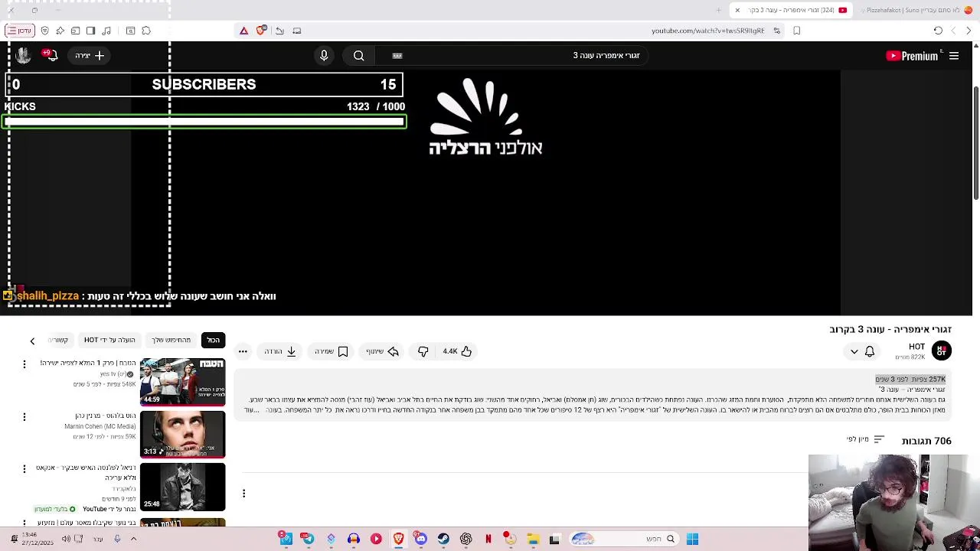Open more actions three-dot menu under video
Viewport: 980px width, 551px height.
point(243,351)
